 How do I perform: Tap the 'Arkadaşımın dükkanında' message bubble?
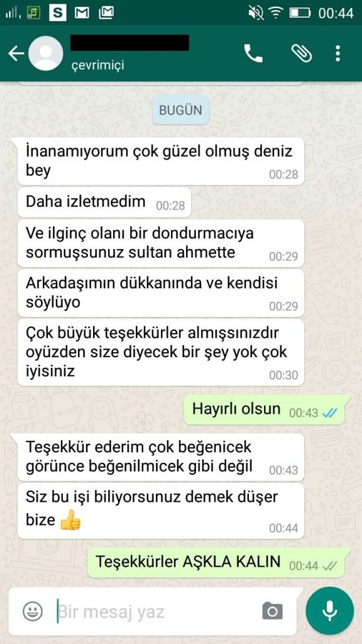160,293
